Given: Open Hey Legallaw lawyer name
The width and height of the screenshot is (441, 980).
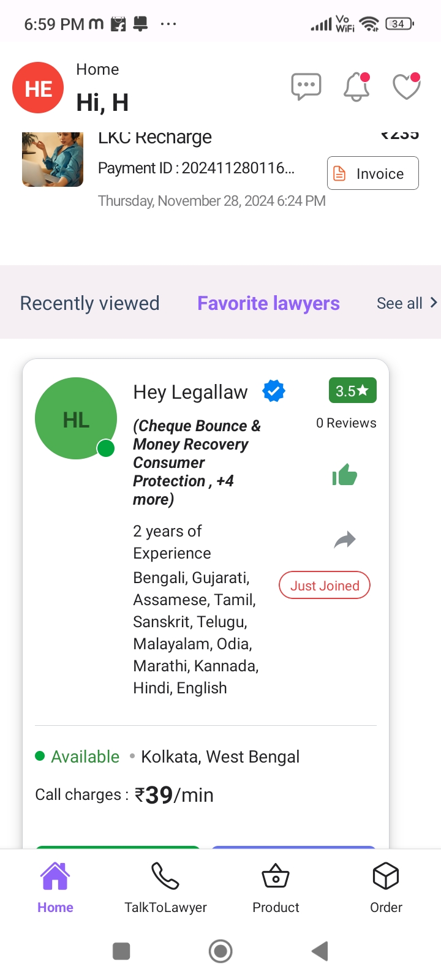Looking at the screenshot, I should pyautogui.click(x=190, y=392).
